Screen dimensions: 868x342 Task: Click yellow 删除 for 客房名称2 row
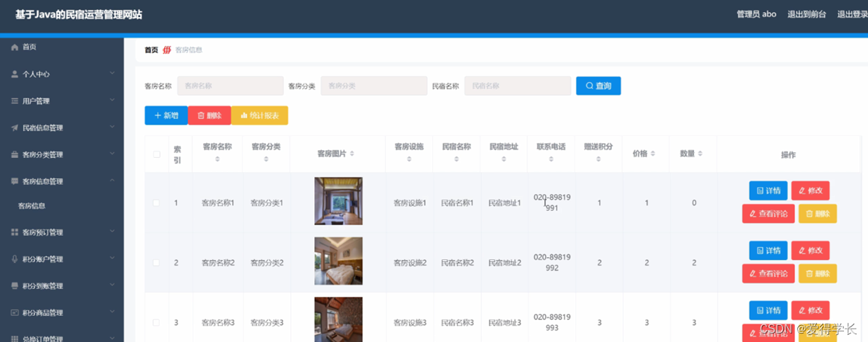click(818, 273)
